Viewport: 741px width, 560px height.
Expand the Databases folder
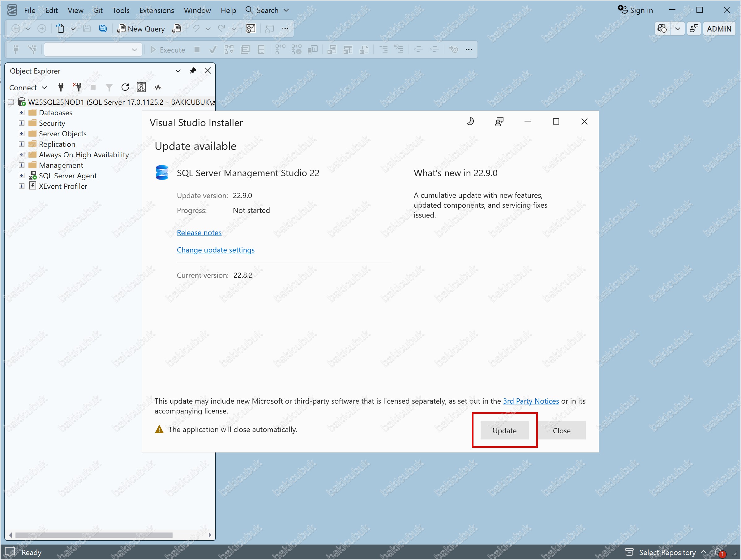21,112
